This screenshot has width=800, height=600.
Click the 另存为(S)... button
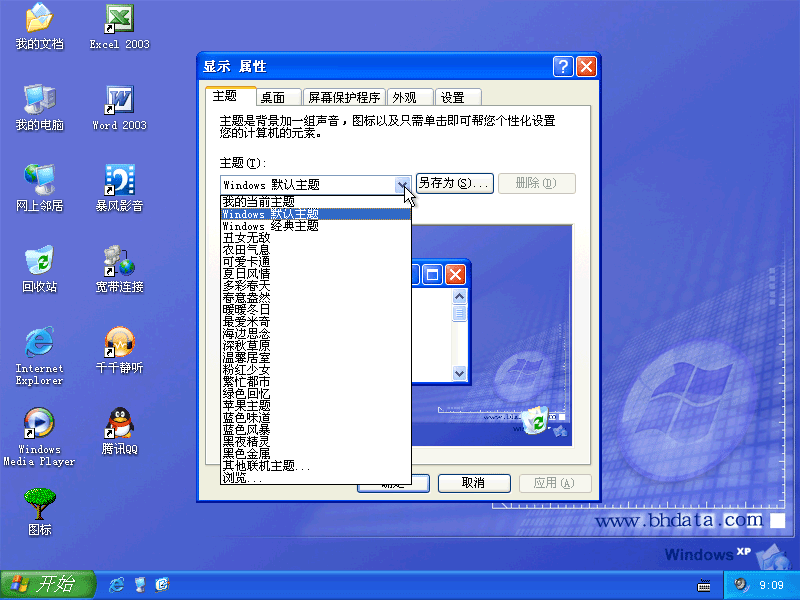455,183
